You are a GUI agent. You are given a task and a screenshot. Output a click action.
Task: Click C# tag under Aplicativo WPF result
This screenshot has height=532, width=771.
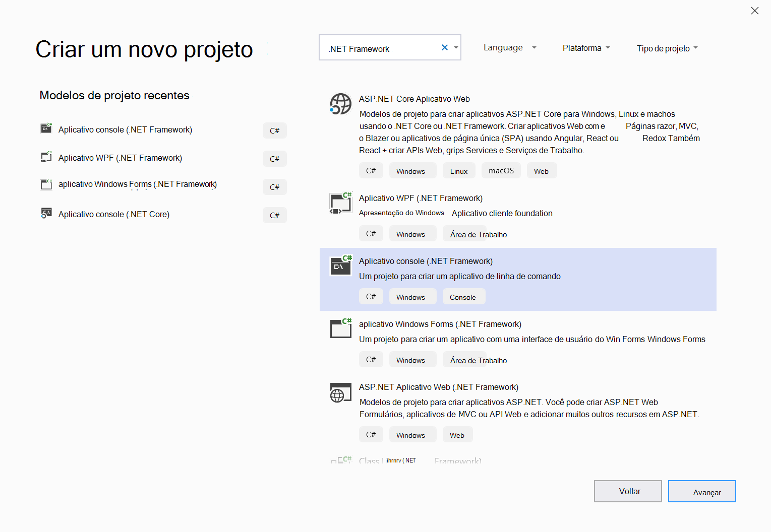coord(371,234)
